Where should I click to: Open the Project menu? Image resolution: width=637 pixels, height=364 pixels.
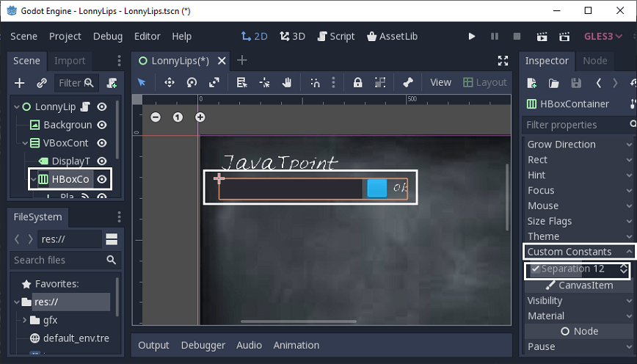65,36
